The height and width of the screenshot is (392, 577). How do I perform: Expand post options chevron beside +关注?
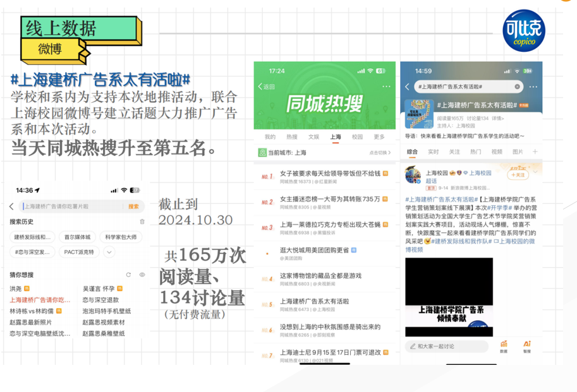[535, 172]
